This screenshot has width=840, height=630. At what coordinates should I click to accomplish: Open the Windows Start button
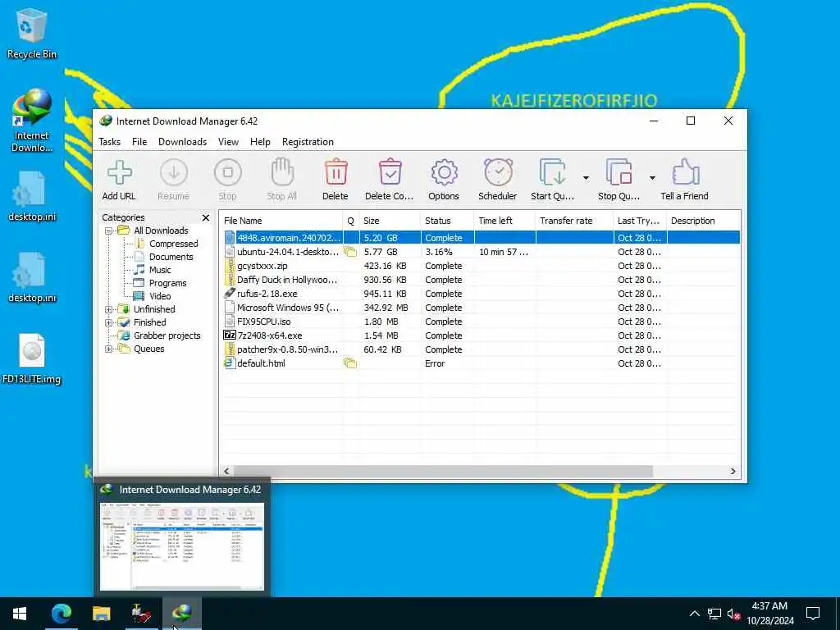click(20, 614)
